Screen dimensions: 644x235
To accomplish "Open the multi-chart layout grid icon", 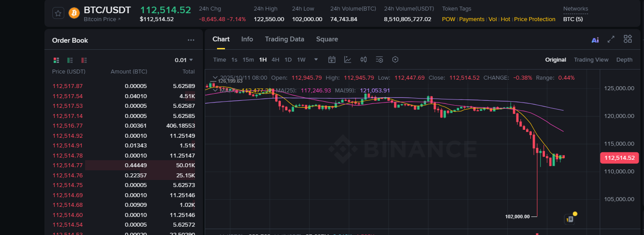I will [x=628, y=39].
